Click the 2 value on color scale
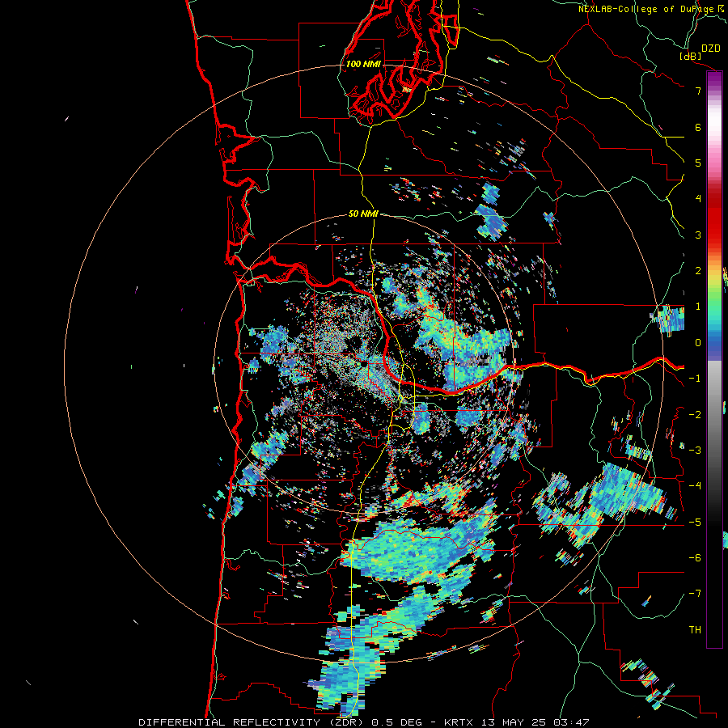 point(698,271)
